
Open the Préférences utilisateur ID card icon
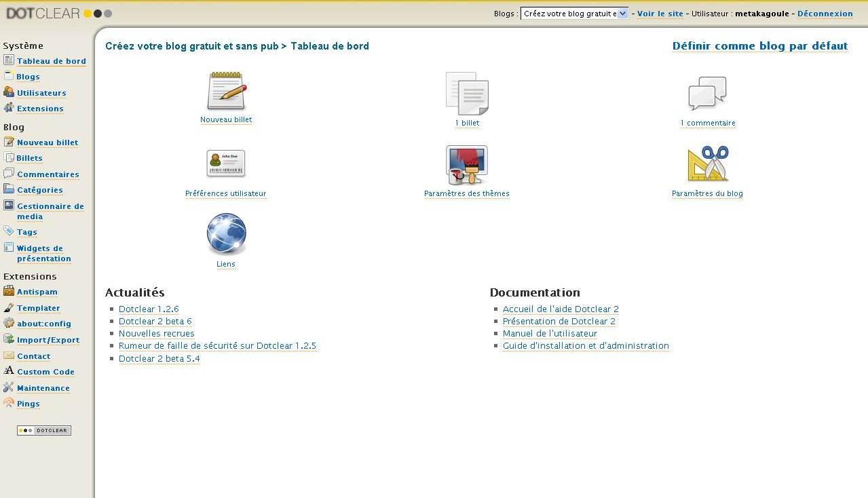click(x=226, y=164)
